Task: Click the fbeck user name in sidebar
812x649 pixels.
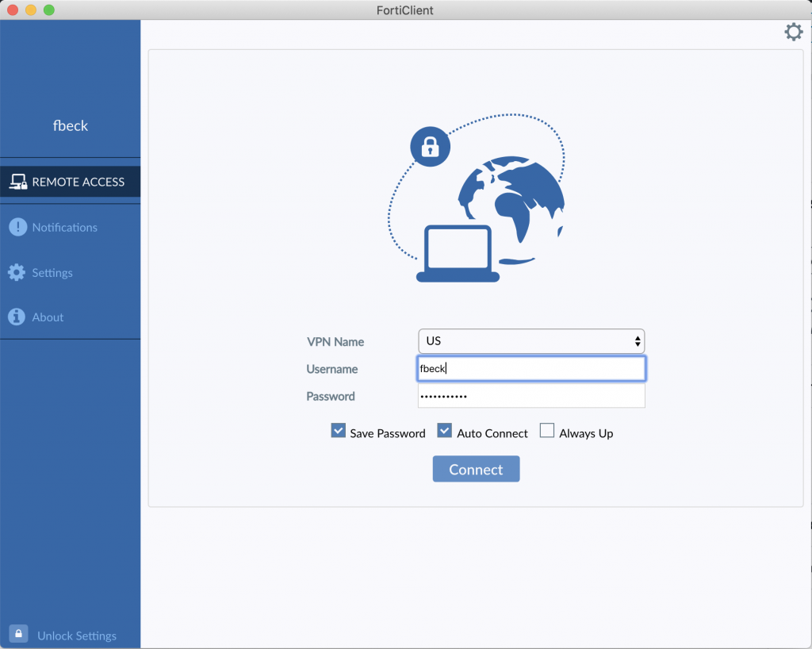Action: coord(71,126)
